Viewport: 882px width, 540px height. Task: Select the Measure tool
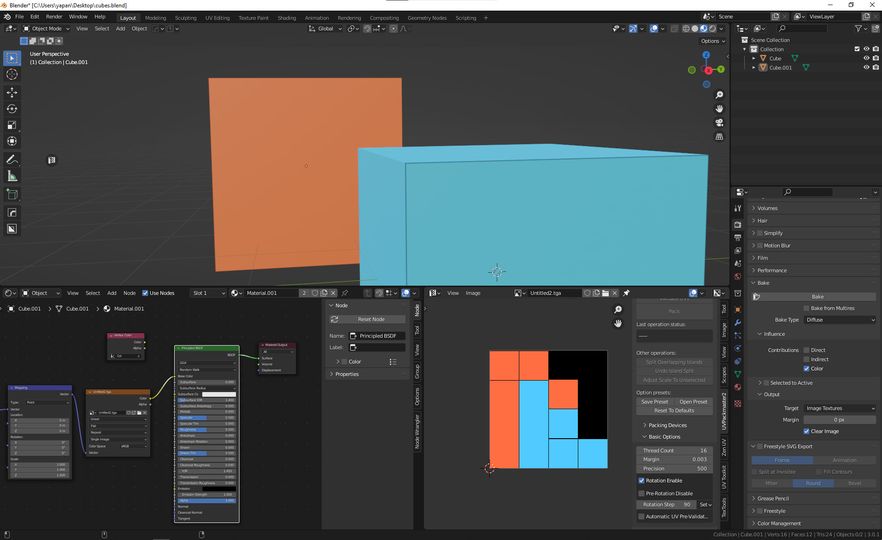12,176
